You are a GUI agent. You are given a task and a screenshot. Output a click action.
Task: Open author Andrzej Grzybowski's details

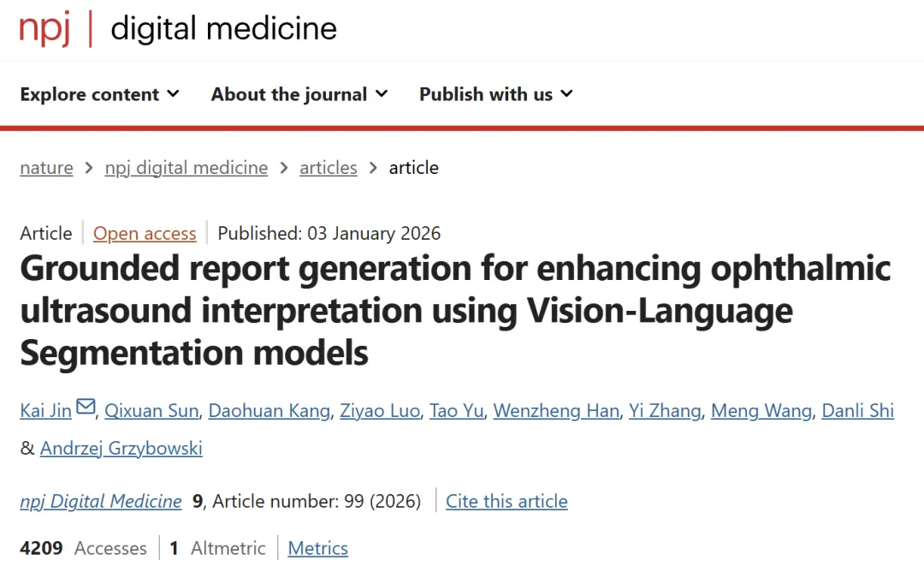121,448
